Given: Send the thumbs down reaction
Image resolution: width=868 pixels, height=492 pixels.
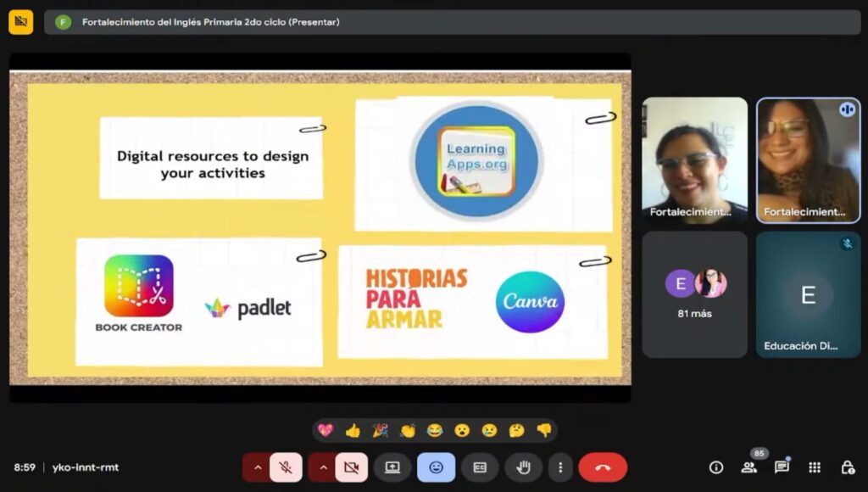Looking at the screenshot, I should tap(544, 430).
